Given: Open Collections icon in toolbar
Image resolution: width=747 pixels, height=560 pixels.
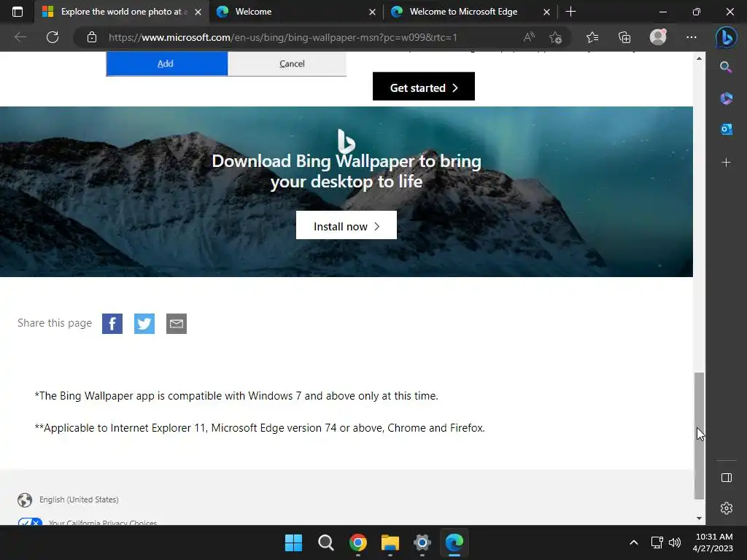Looking at the screenshot, I should tap(624, 37).
